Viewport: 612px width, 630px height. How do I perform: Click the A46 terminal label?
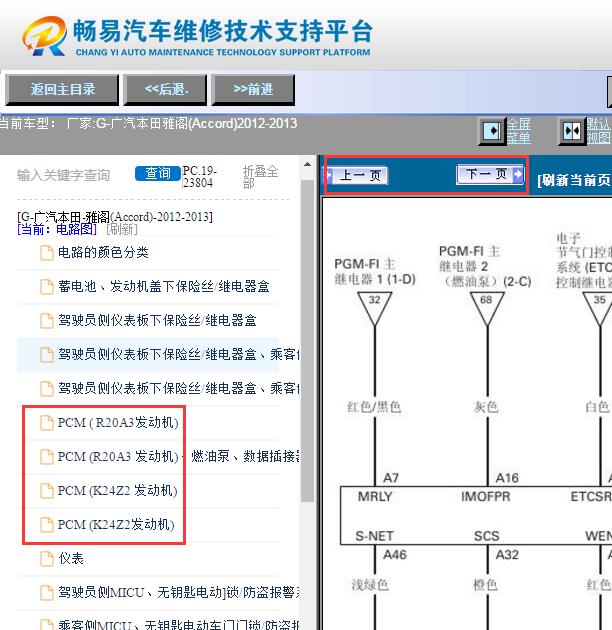[x=395, y=555]
